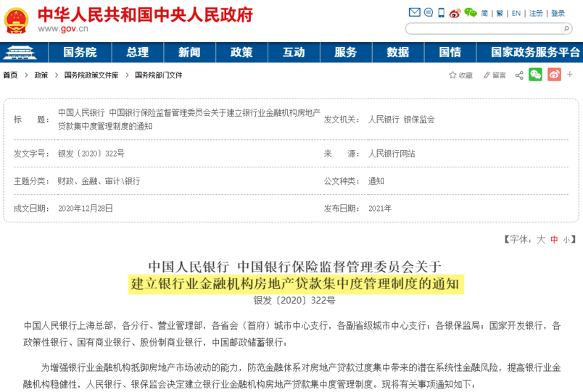Go to 国务院政策文件库 breadcrumb

coord(91,75)
